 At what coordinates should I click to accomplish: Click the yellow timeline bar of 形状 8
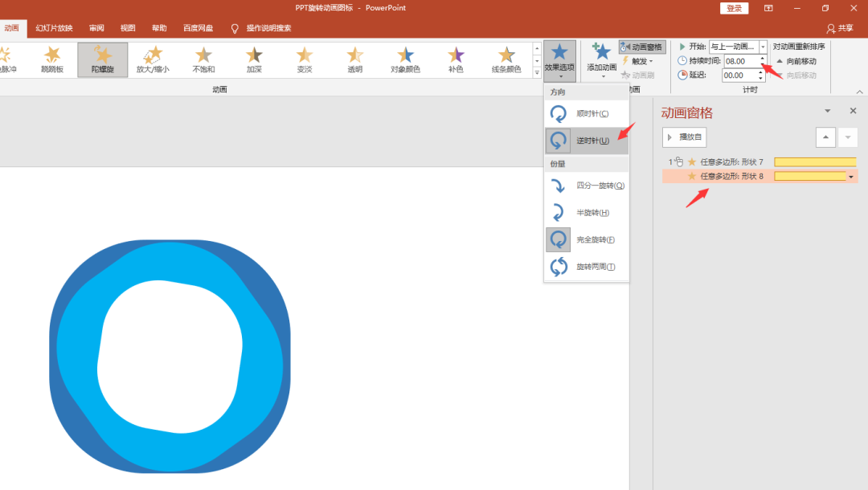click(810, 177)
